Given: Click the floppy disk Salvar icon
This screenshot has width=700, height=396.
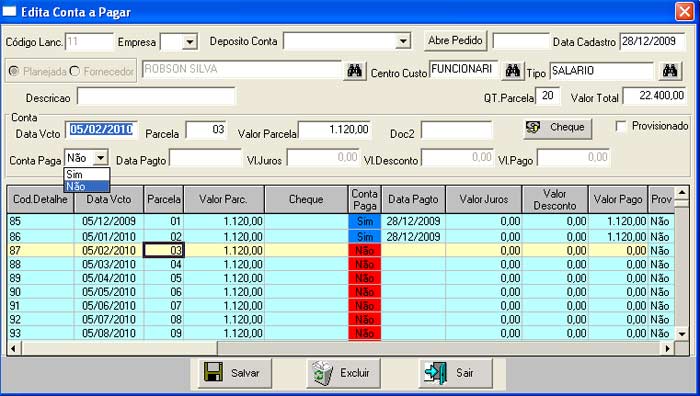Looking at the screenshot, I should coord(213,372).
